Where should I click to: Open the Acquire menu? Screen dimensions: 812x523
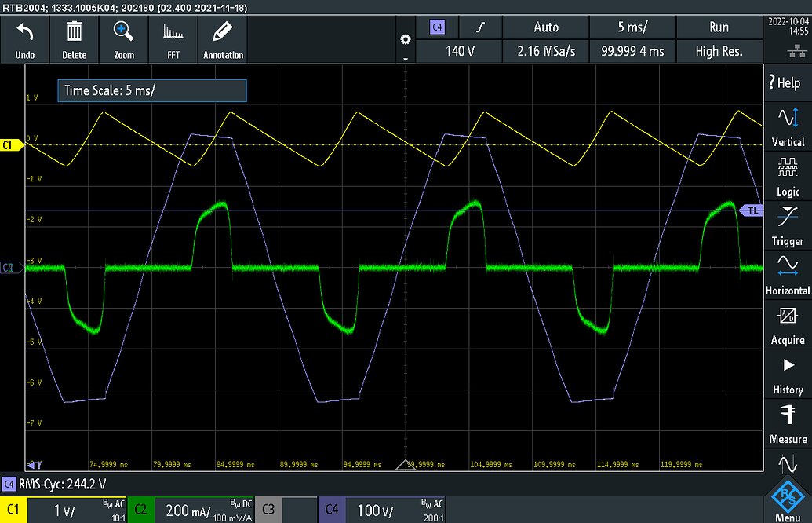tap(788, 326)
